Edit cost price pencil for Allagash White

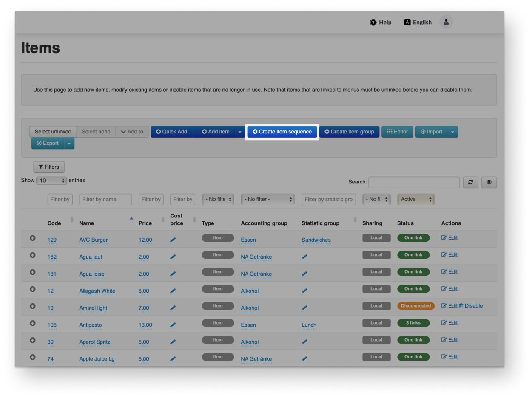[173, 291]
